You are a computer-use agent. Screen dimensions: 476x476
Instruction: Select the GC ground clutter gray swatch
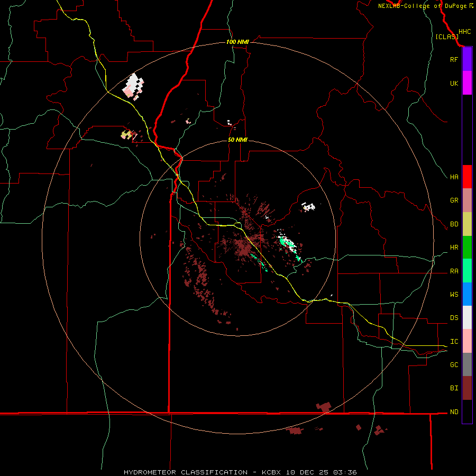click(x=467, y=364)
